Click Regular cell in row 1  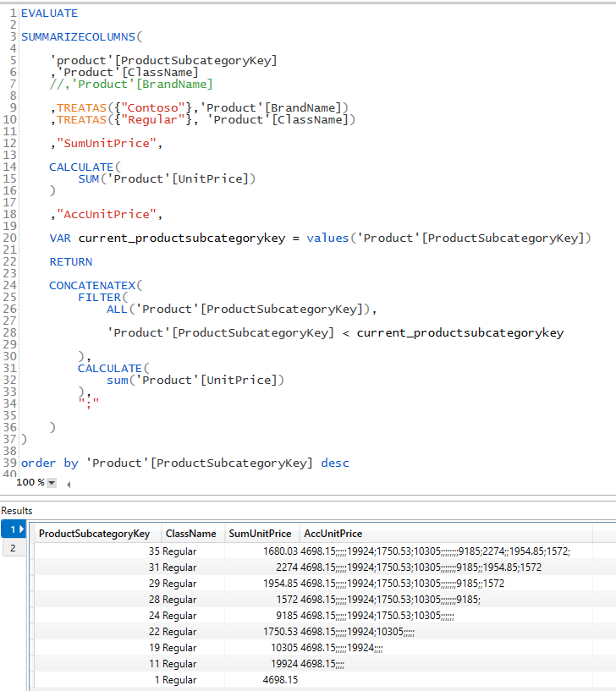pos(193,680)
